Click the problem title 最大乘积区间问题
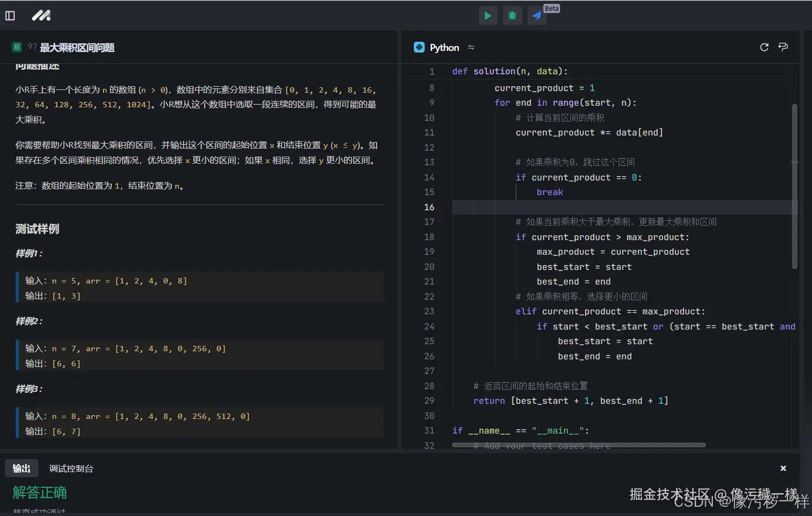This screenshot has width=812, height=516. click(77, 48)
